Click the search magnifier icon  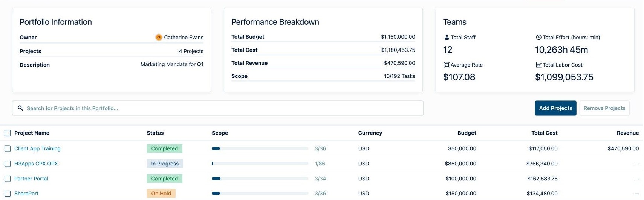[x=20, y=108]
